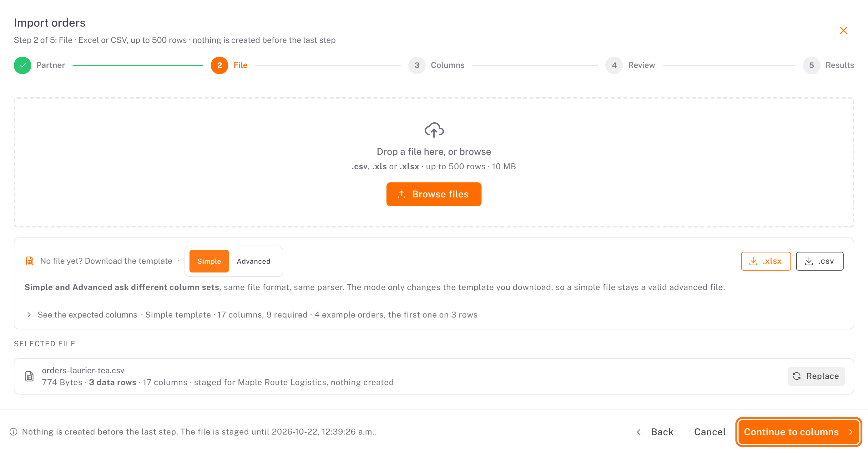
Task: Click the template spreadsheet icon beside No file yet
Action: pos(30,261)
